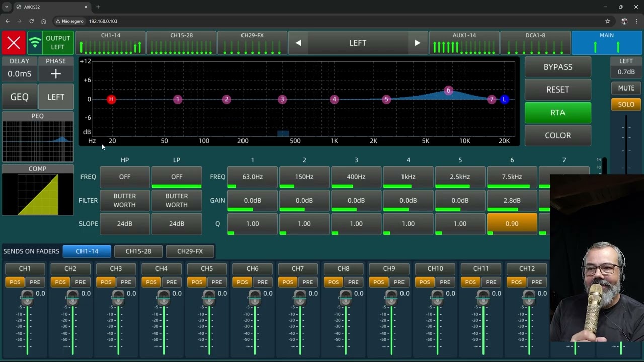This screenshot has width=644, height=362.
Task: Set CH1 send to POS
Action: pyautogui.click(x=15, y=282)
